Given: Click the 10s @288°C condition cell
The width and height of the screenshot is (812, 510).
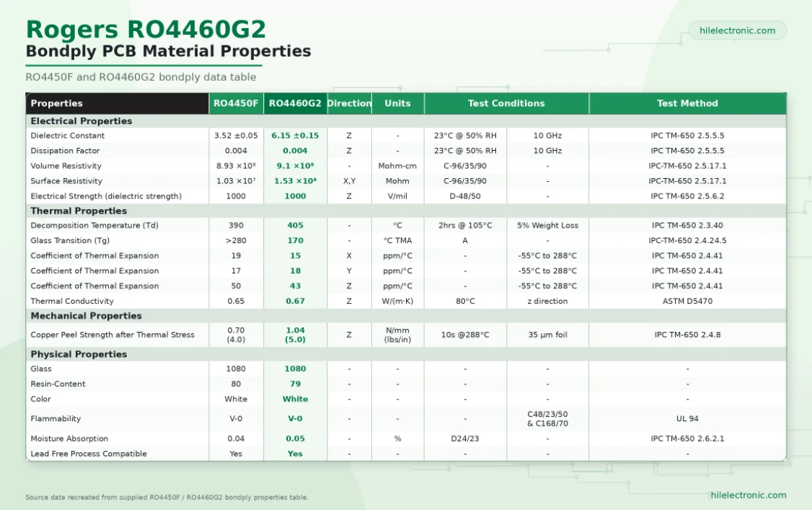Looking at the screenshot, I should (x=465, y=335).
